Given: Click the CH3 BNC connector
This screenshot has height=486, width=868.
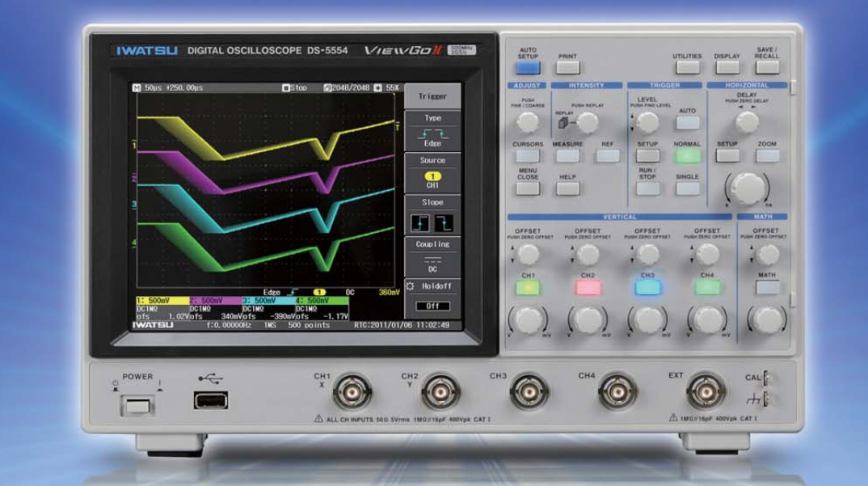Looking at the screenshot, I should pos(529,392).
